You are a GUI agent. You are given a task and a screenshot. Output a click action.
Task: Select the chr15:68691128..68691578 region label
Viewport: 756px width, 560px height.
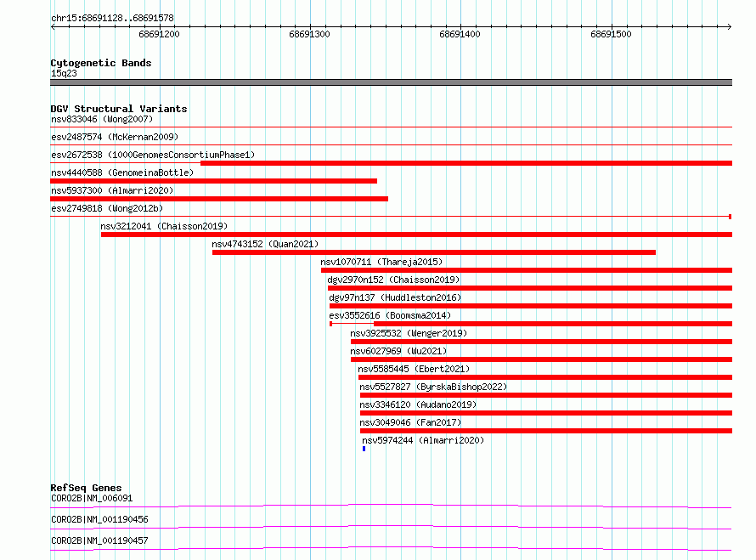112,19
